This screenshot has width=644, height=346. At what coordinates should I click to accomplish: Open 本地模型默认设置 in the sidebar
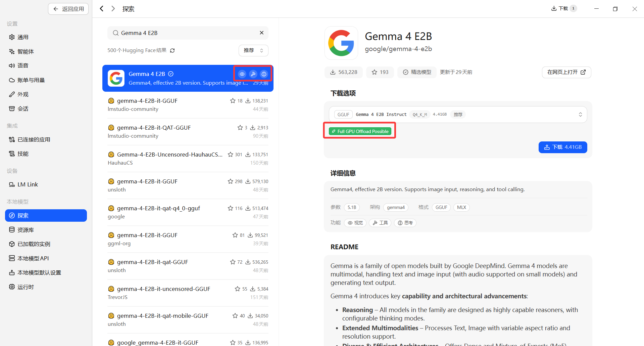pyautogui.click(x=46, y=272)
